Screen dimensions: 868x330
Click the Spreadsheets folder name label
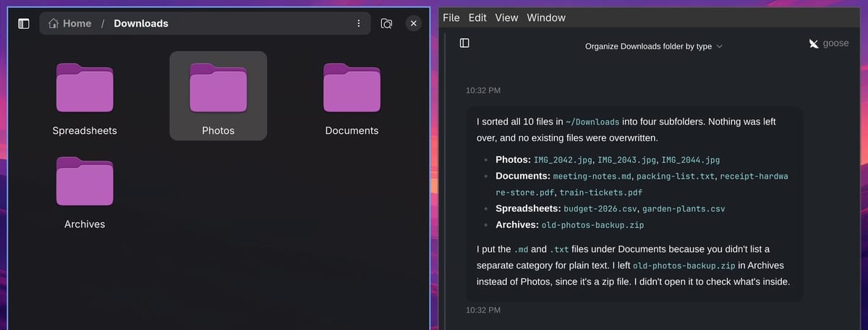click(x=85, y=131)
